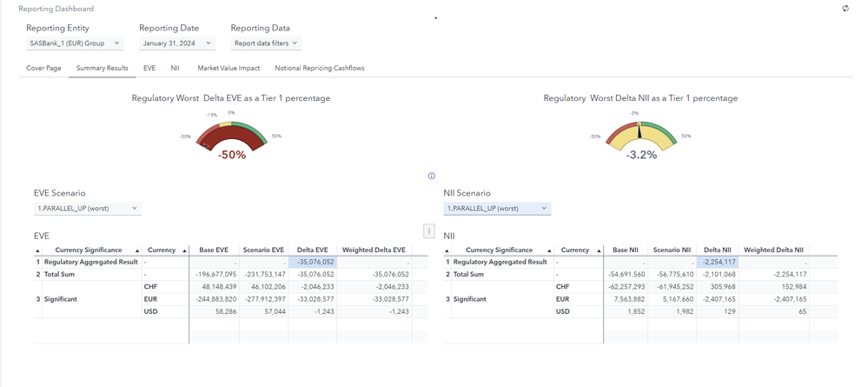Switch to the Cover Page tab
Image resolution: width=868 pixels, height=387 pixels.
[x=43, y=68]
